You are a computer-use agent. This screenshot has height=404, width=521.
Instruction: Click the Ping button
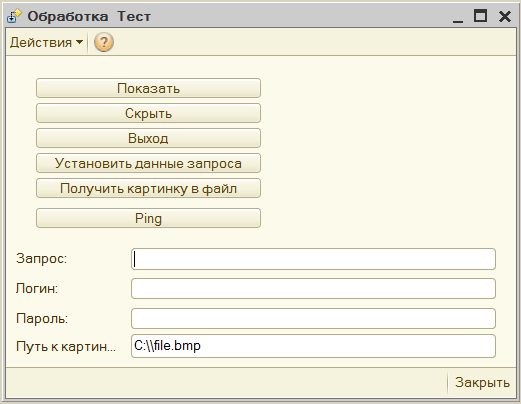point(148,218)
